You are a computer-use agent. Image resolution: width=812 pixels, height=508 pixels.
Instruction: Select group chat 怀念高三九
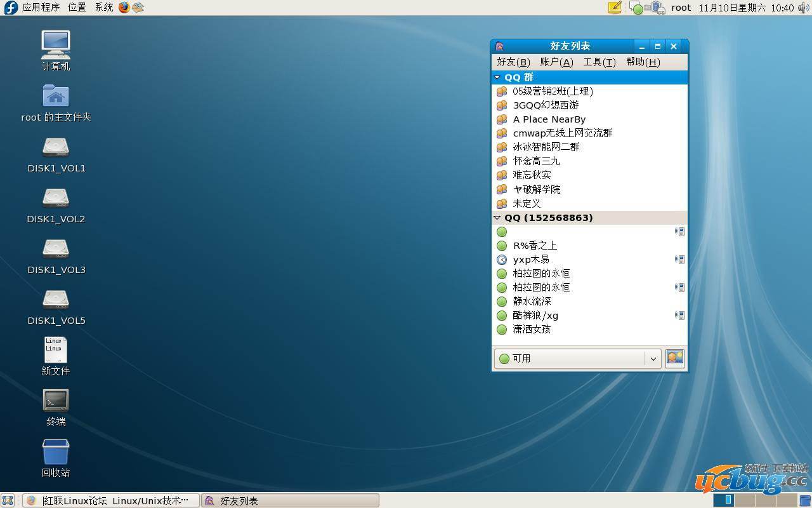[589, 161]
